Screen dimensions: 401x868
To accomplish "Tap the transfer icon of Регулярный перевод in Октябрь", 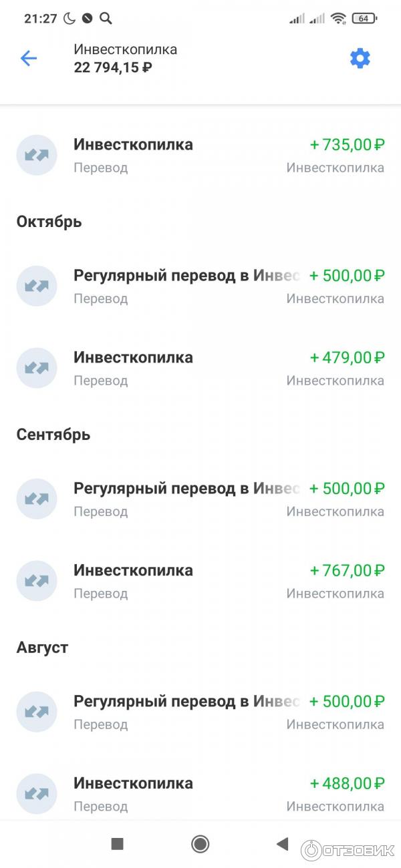I will coord(37,286).
